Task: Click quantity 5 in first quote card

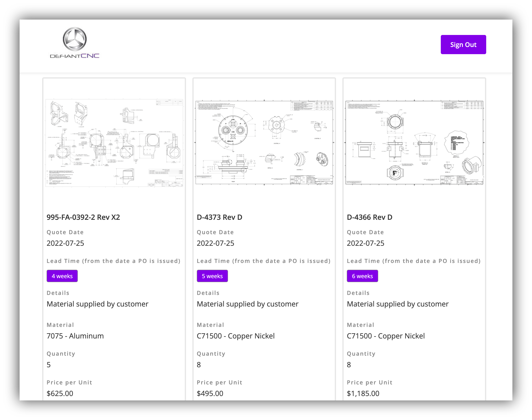Action: click(49, 365)
